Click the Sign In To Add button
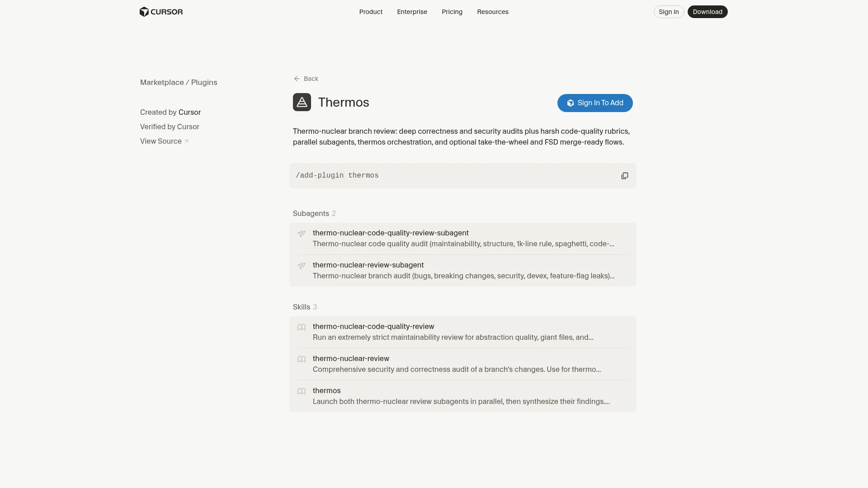This screenshot has width=868, height=488. (x=595, y=103)
